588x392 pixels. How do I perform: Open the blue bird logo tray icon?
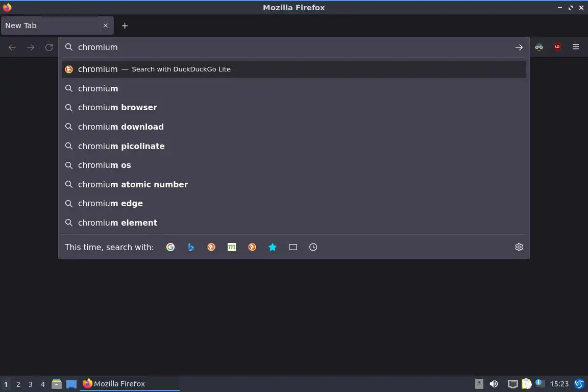(x=579, y=384)
